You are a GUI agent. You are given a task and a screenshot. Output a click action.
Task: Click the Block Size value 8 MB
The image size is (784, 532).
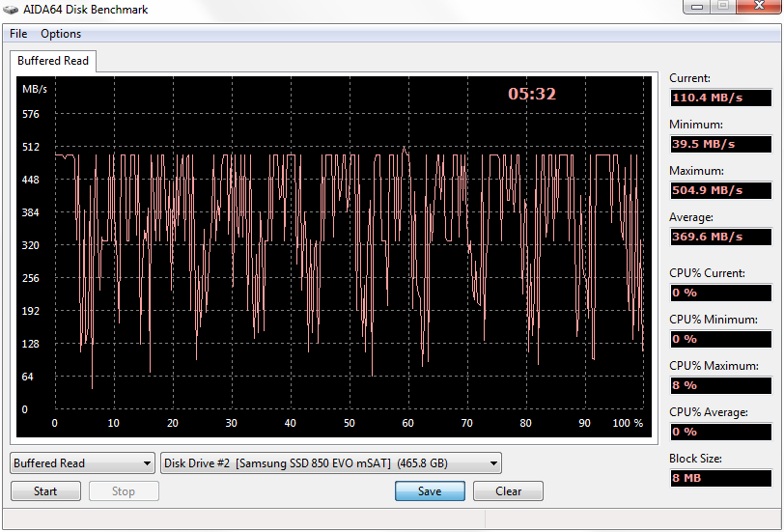pyautogui.click(x=721, y=478)
